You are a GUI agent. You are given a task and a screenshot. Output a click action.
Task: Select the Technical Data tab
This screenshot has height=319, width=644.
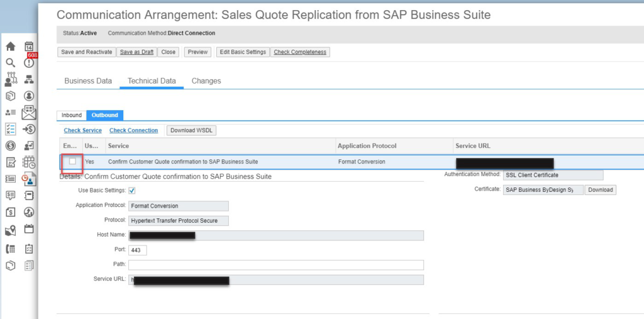pos(152,81)
